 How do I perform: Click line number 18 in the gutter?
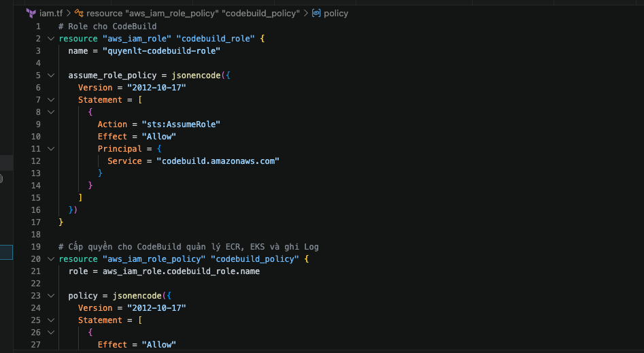point(35,235)
